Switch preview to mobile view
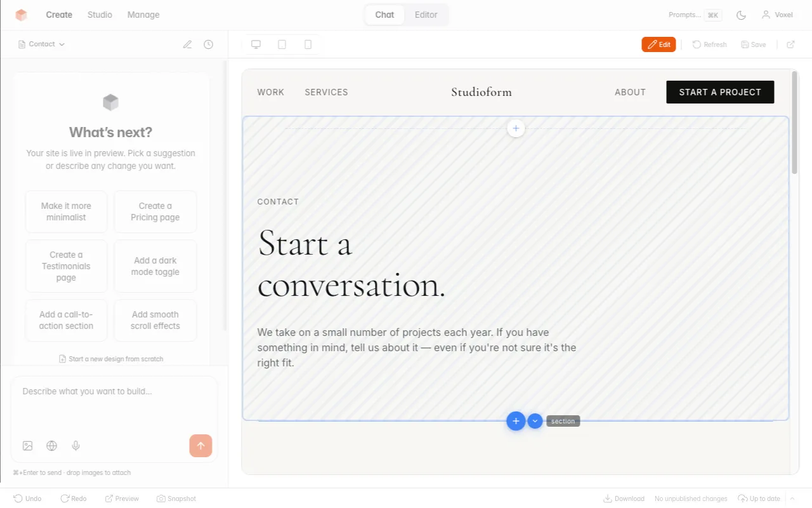 point(308,44)
